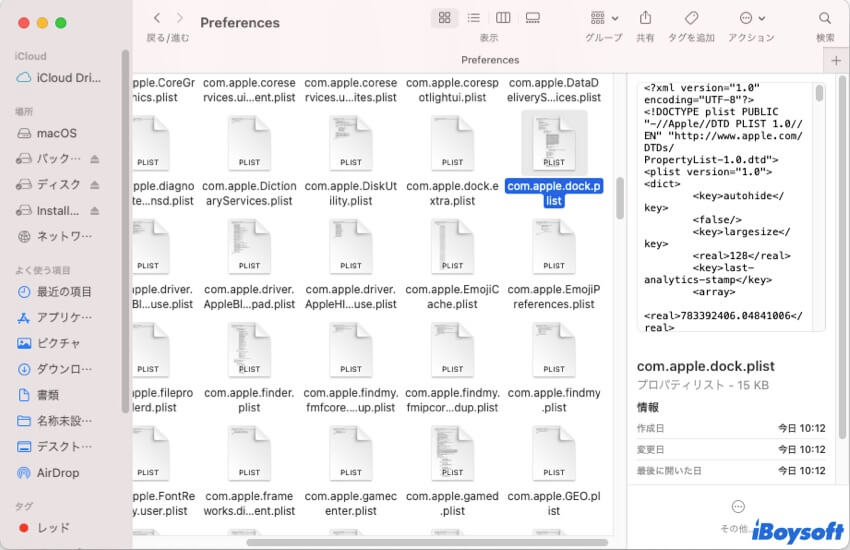Eject the バック… backup disk
The height and width of the screenshot is (550, 850).
95,159
